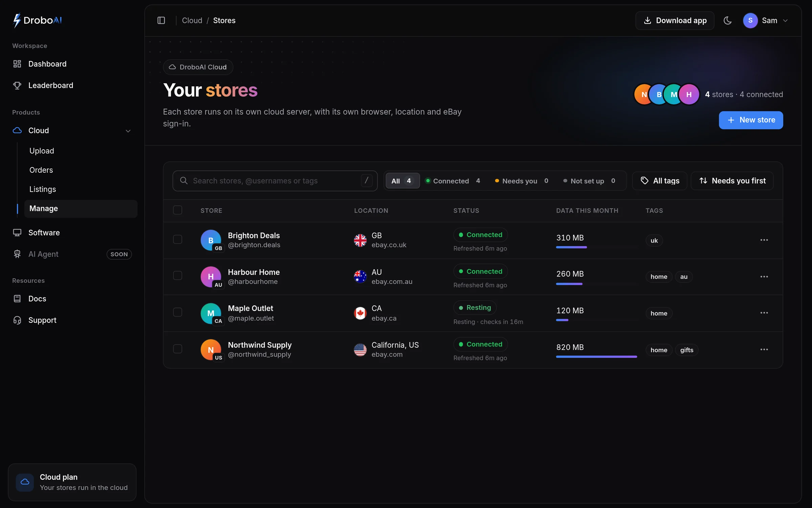The width and height of the screenshot is (812, 508).
Task: Click the Northwind N avatar in header
Action: click(x=644, y=94)
